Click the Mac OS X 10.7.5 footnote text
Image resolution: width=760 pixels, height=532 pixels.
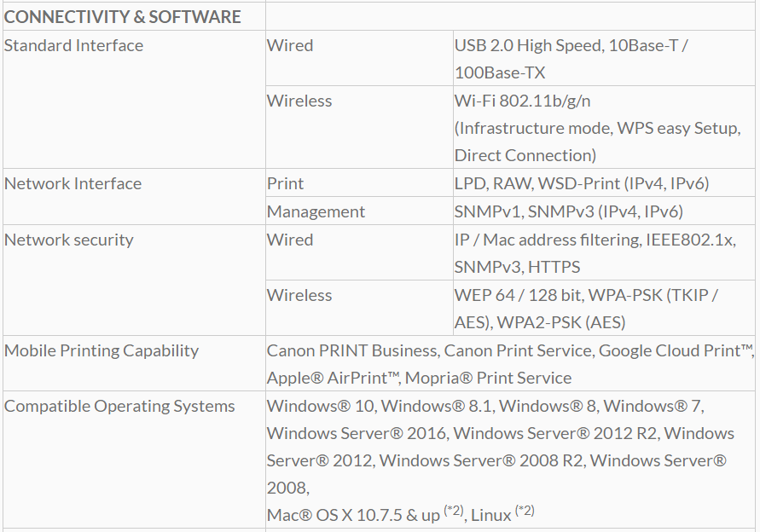tap(353, 514)
